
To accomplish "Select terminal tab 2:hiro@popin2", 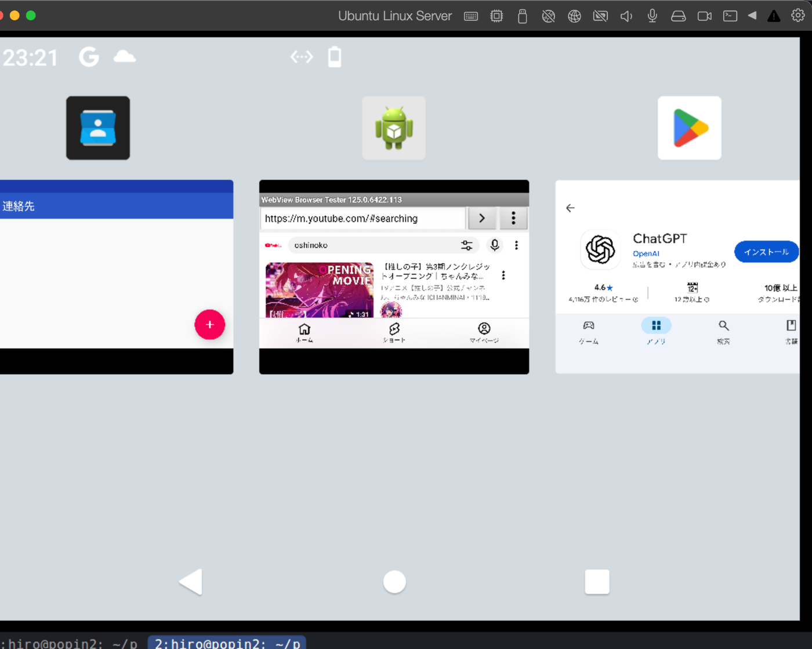I will 227,643.
